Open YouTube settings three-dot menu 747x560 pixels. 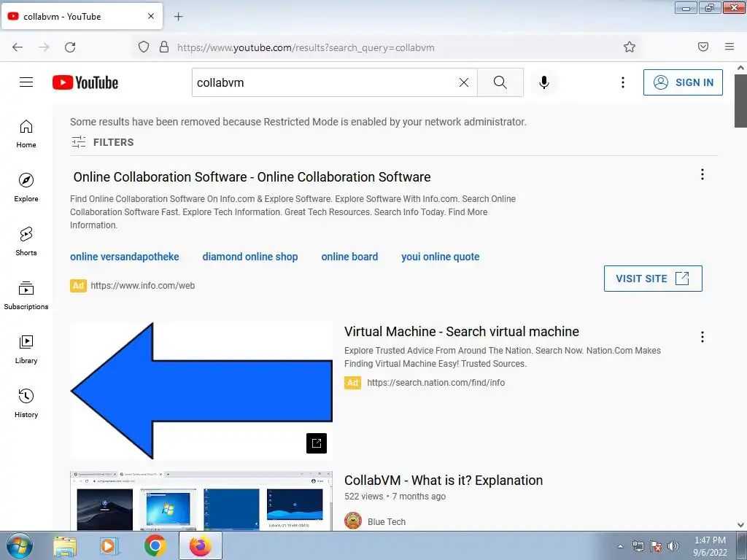(623, 82)
